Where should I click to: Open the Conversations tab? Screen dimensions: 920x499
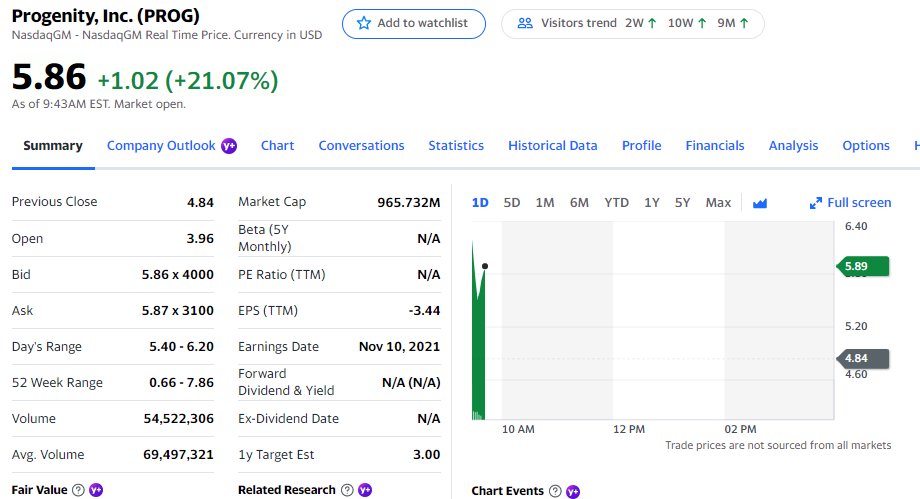361,146
